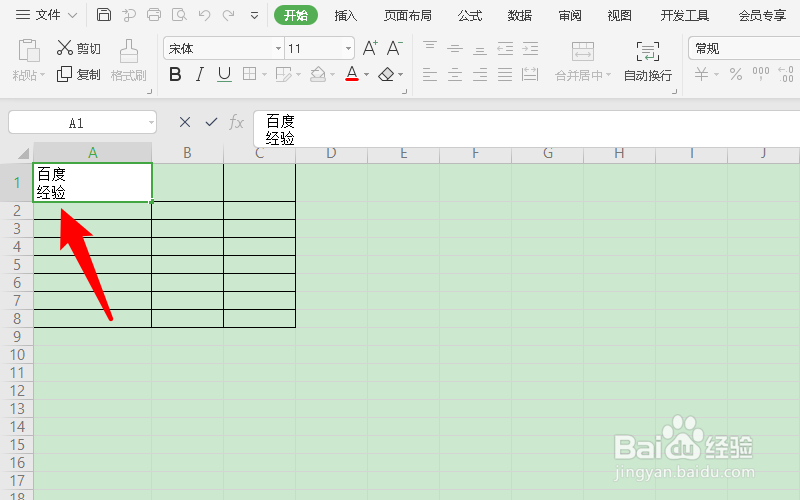Click the Redo arrow
The width and height of the screenshot is (800, 500).
[229, 15]
